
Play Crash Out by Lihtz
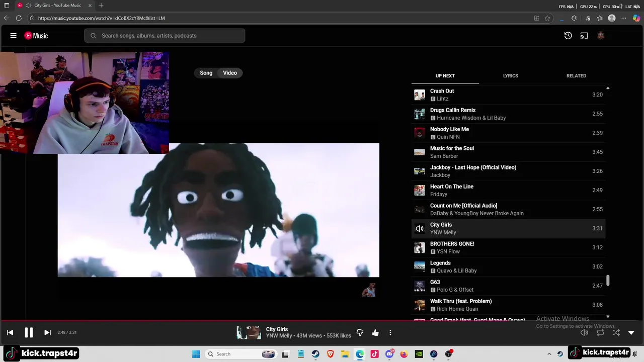[x=508, y=95]
